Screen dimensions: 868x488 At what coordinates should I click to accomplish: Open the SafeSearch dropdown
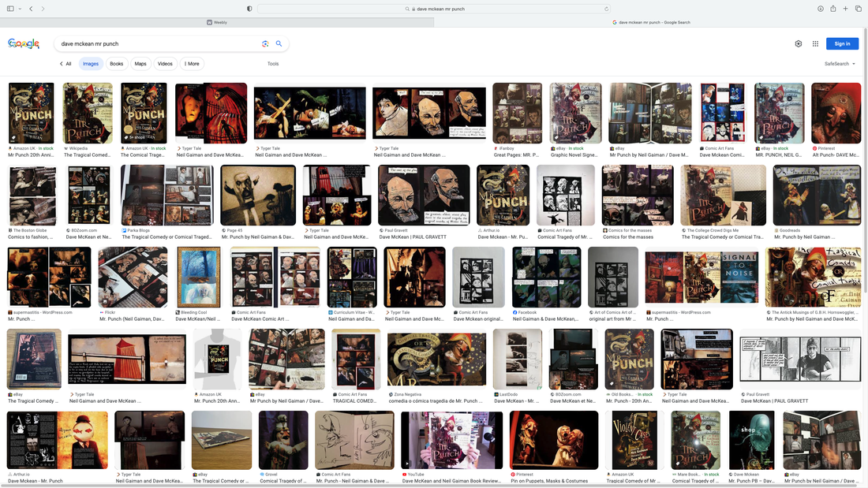[840, 64]
